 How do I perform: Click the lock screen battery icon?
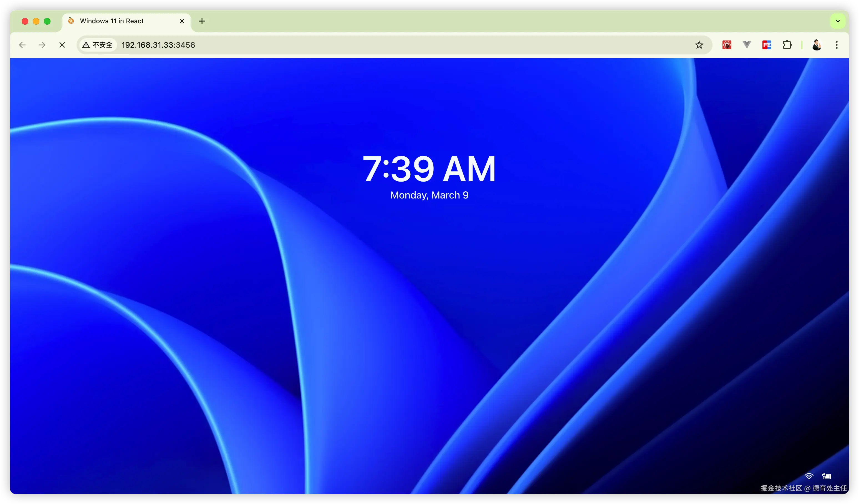827,476
